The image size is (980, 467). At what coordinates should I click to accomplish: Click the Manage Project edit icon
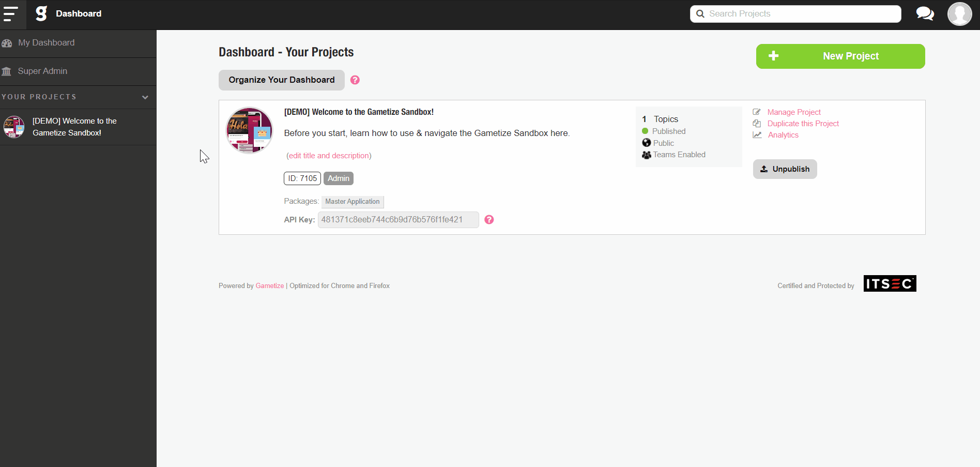757,112
